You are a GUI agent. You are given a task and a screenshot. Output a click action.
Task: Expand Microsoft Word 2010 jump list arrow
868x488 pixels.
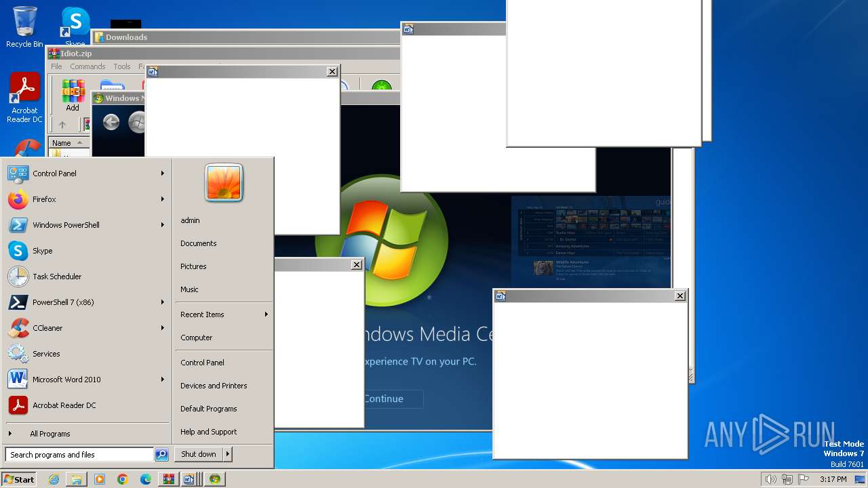coord(163,380)
